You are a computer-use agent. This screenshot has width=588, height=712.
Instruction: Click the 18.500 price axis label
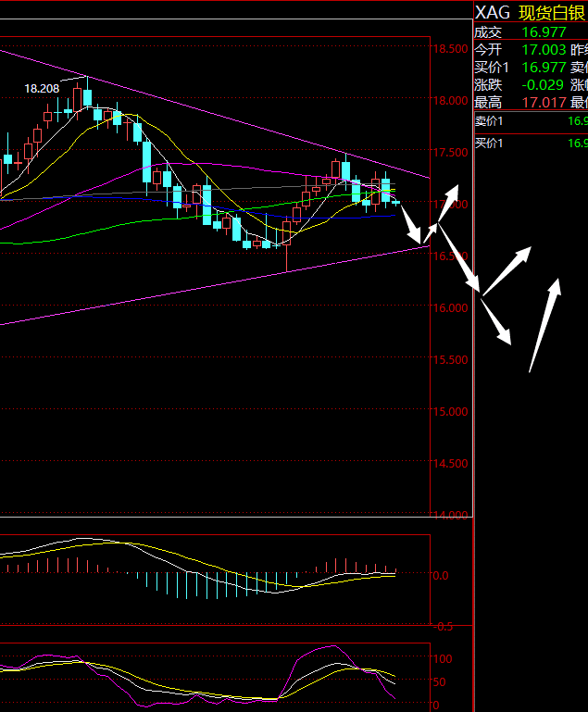(450, 49)
